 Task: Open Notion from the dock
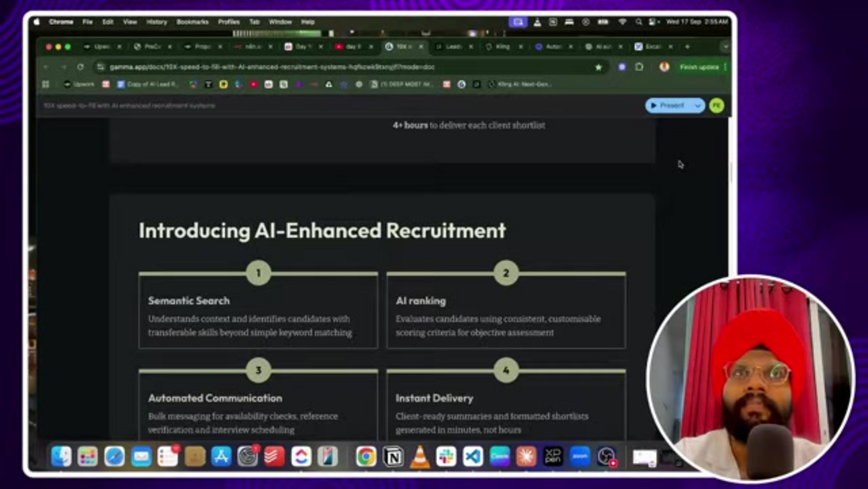pyautogui.click(x=393, y=457)
